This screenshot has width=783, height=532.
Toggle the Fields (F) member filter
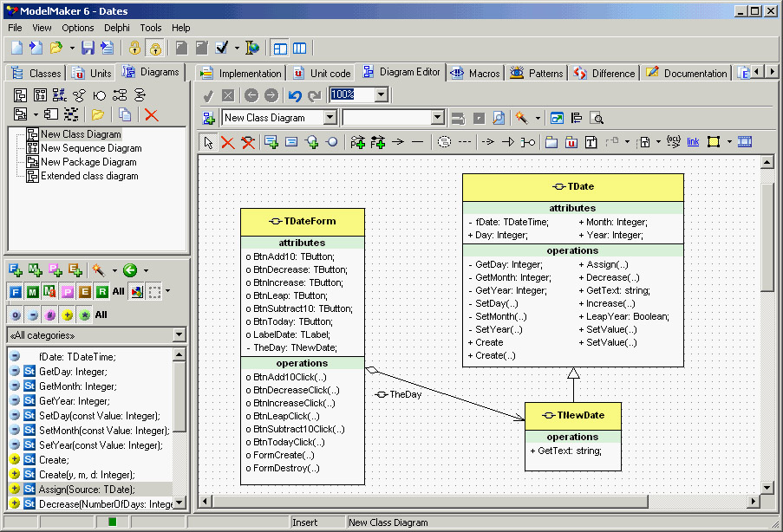point(16,291)
